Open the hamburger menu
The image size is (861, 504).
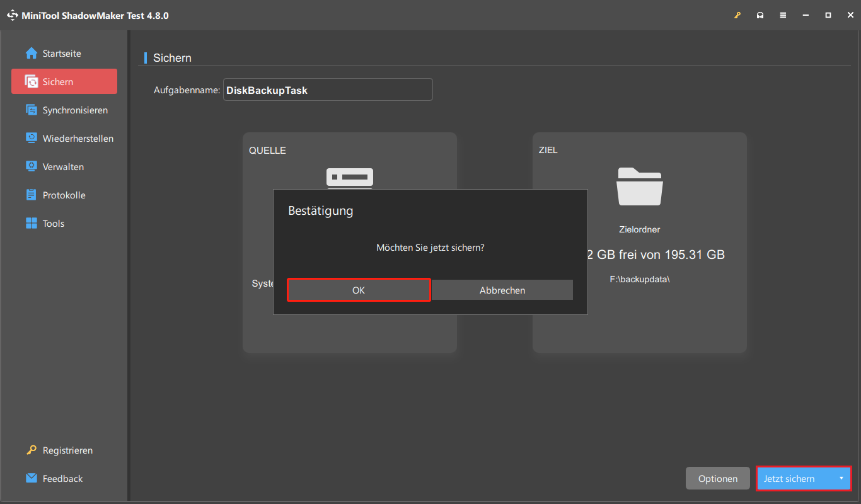(783, 14)
